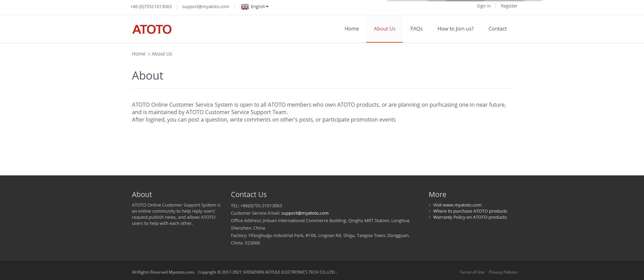Click Home in the breadcrumb
Viewport: 644px width, 280px height.
tap(139, 54)
